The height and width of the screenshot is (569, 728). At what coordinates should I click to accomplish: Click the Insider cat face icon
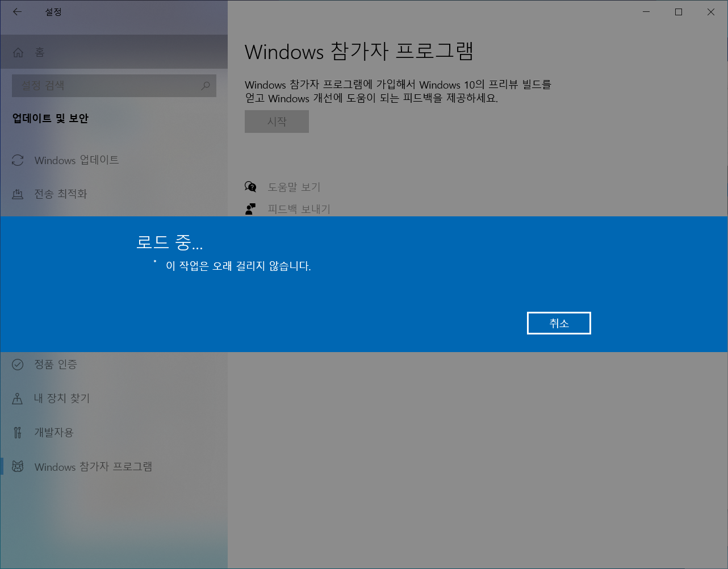pyautogui.click(x=18, y=467)
